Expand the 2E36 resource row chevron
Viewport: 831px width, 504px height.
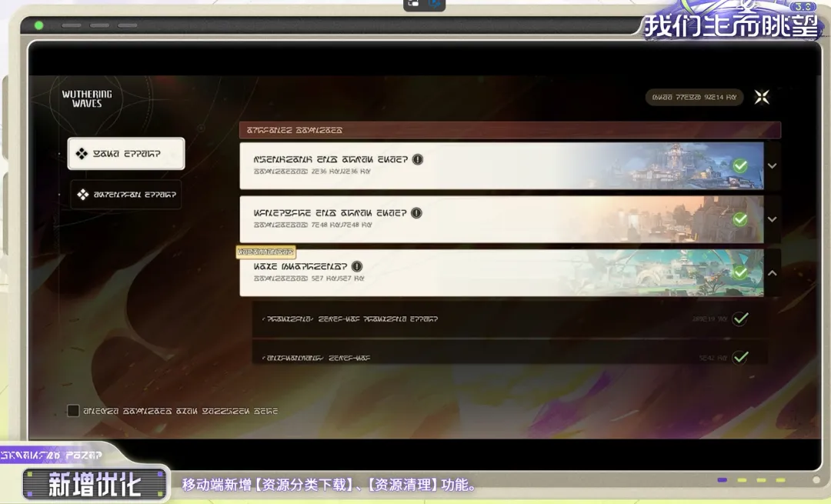773,166
